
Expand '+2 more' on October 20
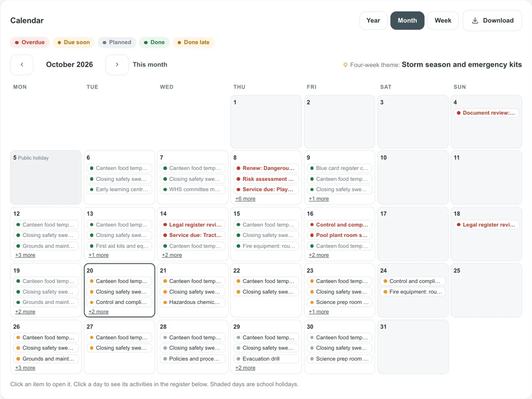pos(98,312)
